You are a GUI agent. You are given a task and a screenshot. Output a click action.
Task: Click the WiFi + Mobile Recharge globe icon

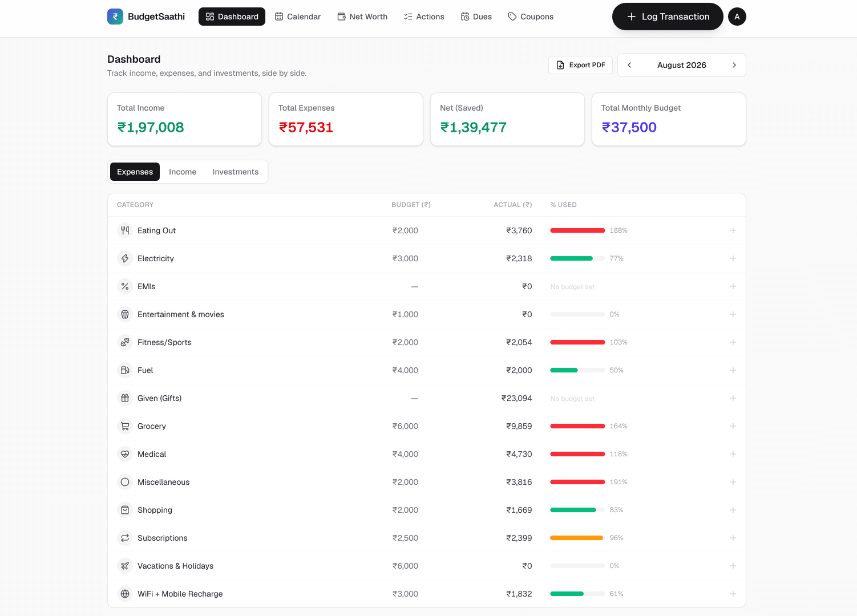tap(125, 594)
